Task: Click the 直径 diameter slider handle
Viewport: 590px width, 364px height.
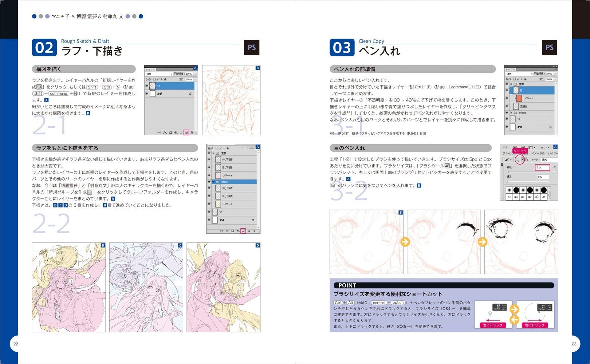Action: click(x=507, y=172)
